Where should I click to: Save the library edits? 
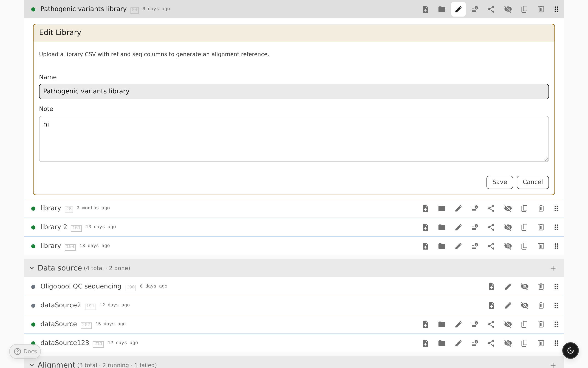tap(500, 182)
